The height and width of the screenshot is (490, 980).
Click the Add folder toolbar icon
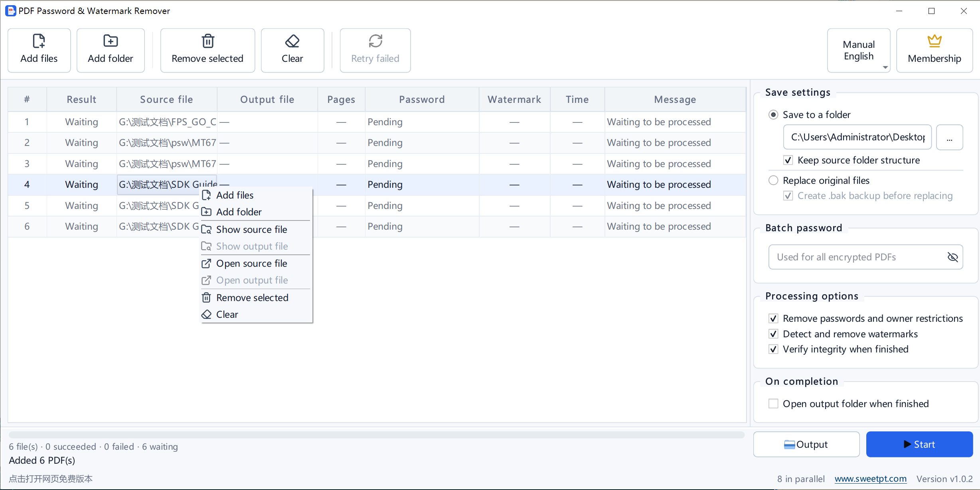[111, 41]
